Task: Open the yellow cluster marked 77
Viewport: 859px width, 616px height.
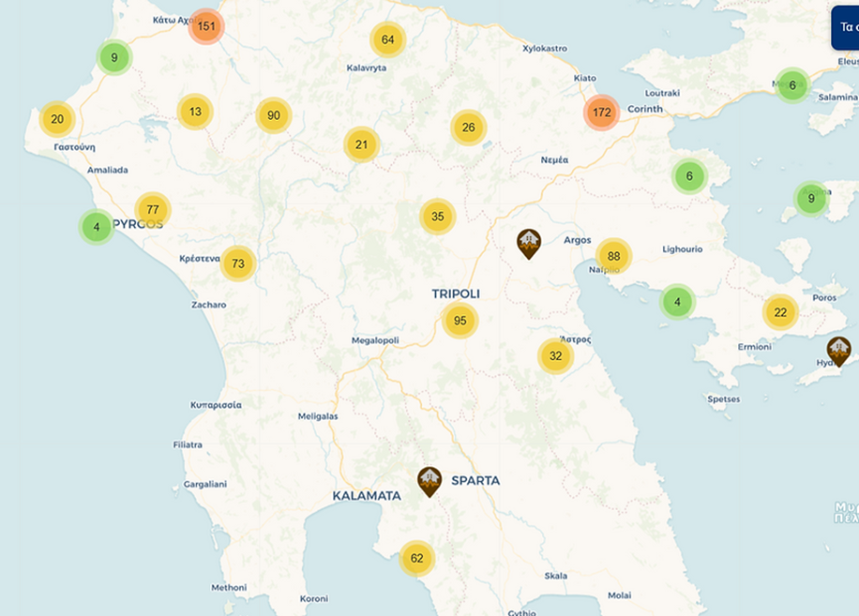Action: point(152,210)
